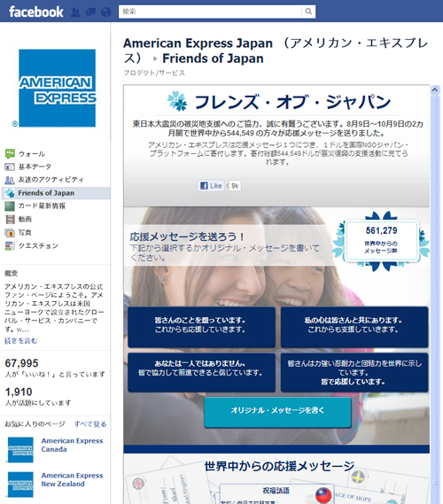Click オリジナル・メッセージを書く button
Image resolution: width=443 pixels, height=504 pixels.
(277, 412)
